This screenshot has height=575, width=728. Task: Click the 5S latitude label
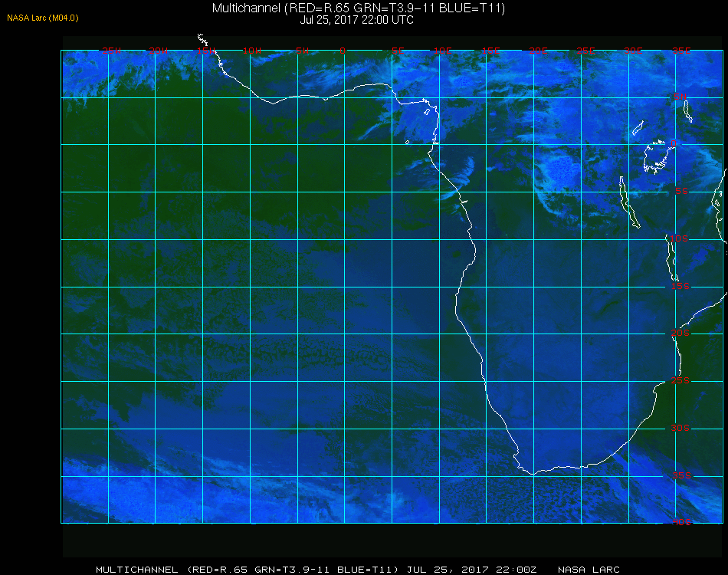click(x=681, y=191)
